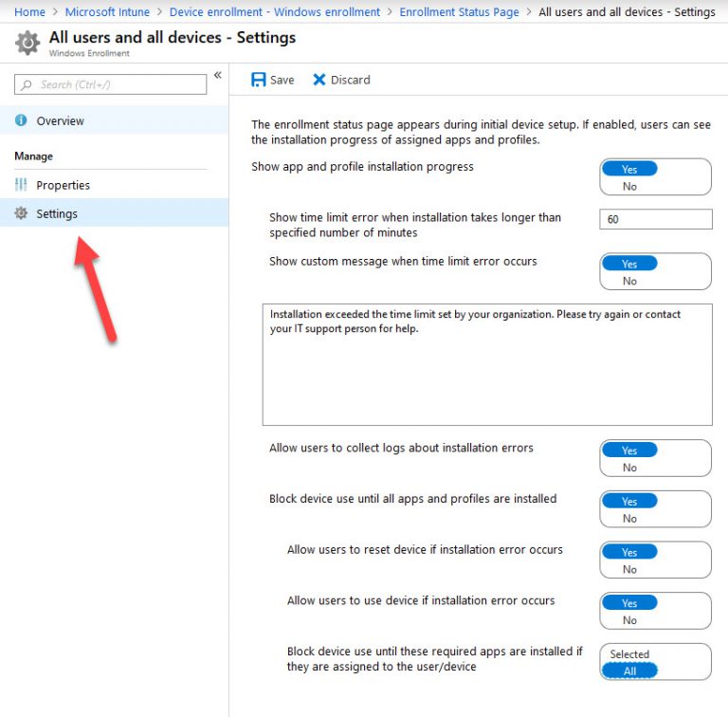This screenshot has height=717, width=728.
Task: Select the Settings menu item
Action: (x=114, y=213)
